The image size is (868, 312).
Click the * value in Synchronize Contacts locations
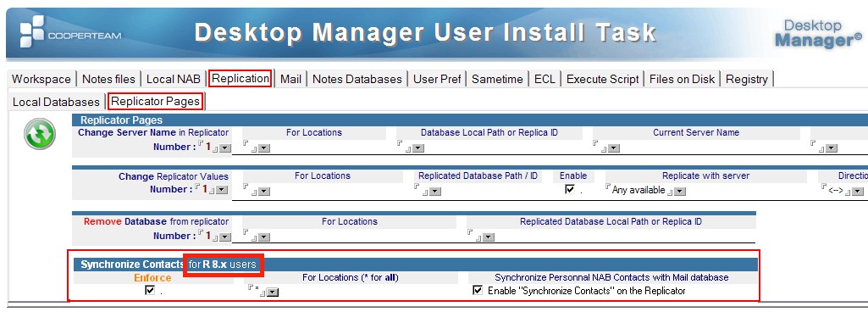(x=257, y=289)
